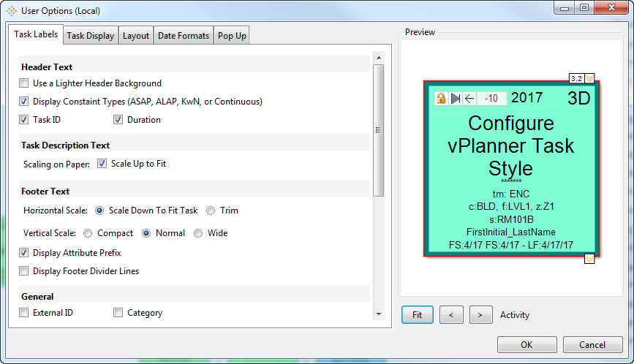The image size is (634, 364).
Task: Click the c:BLD, f:LVL1, z:Z1 footer line
Action: point(511,206)
